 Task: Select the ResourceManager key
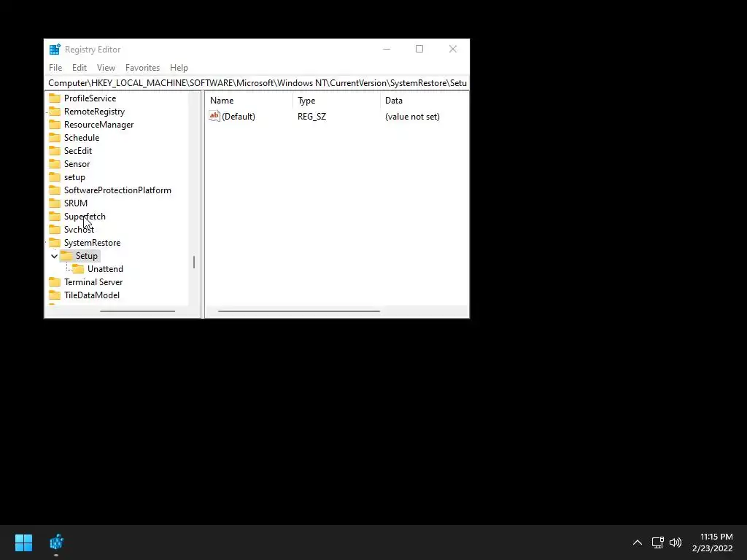pos(98,124)
